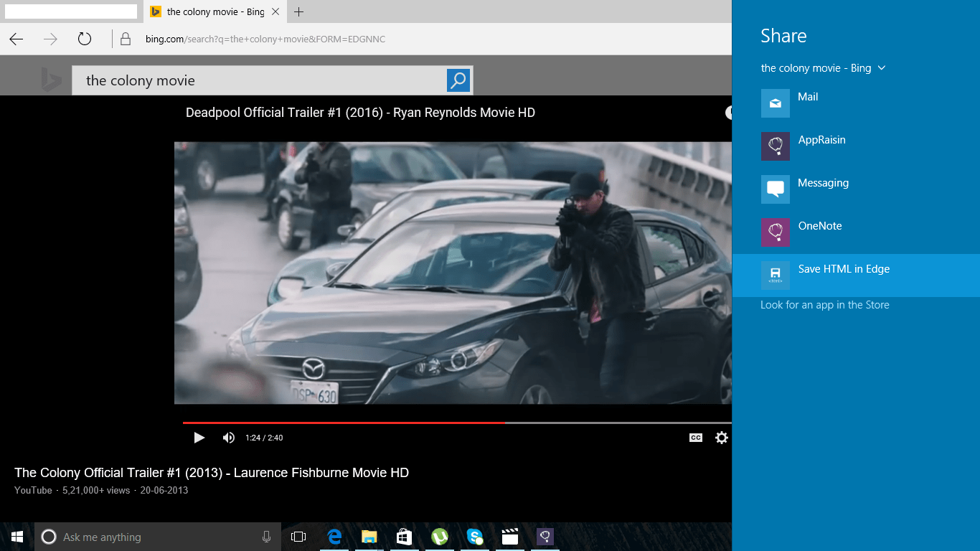Viewport: 980px width, 551px height.
Task: Toggle closed captions on the video
Action: coord(696,438)
